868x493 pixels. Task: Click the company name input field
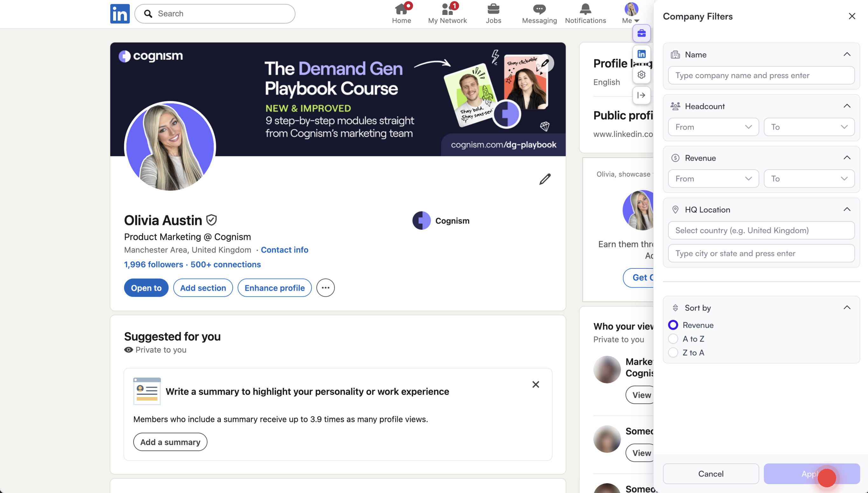click(x=761, y=75)
